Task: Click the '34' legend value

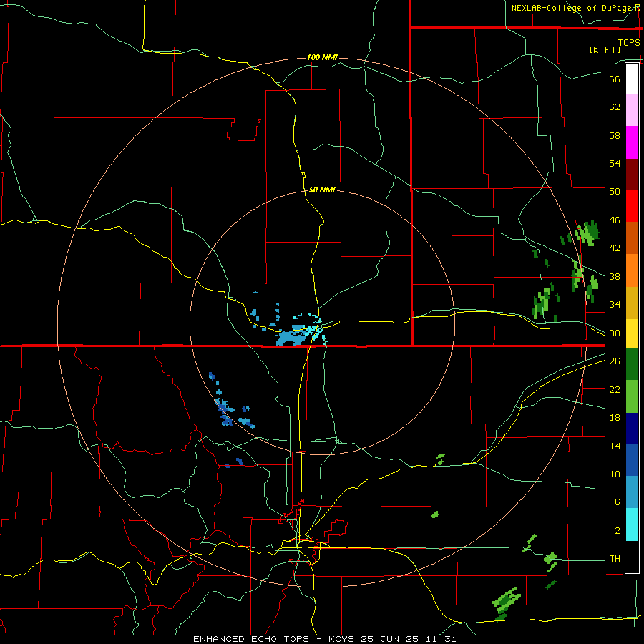Action: (615, 304)
